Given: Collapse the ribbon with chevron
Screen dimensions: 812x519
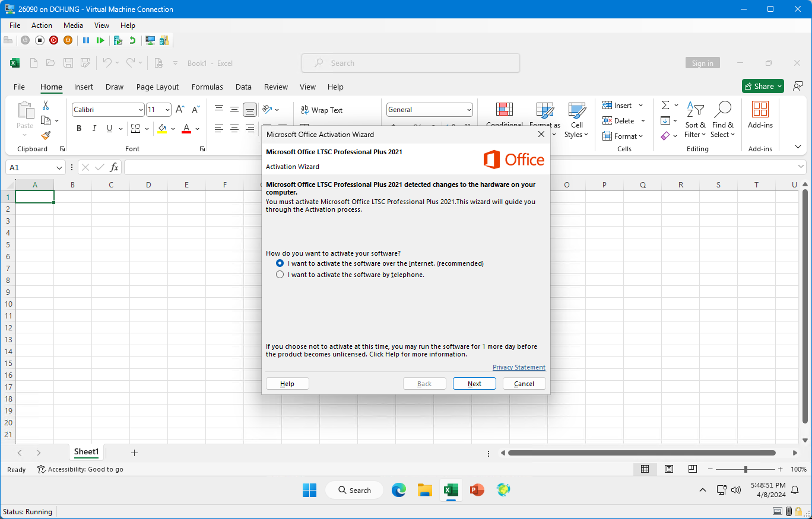Looking at the screenshot, I should tap(798, 147).
